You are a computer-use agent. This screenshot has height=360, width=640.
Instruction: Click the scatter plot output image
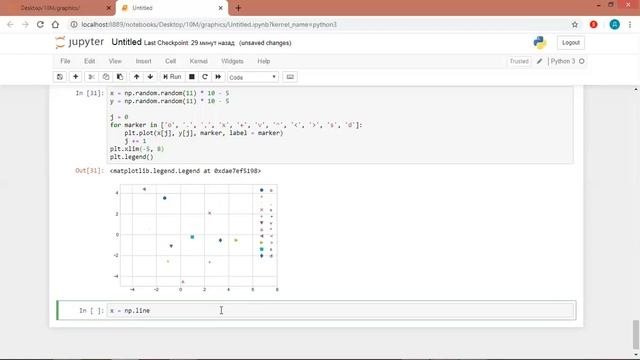[x=195, y=238]
